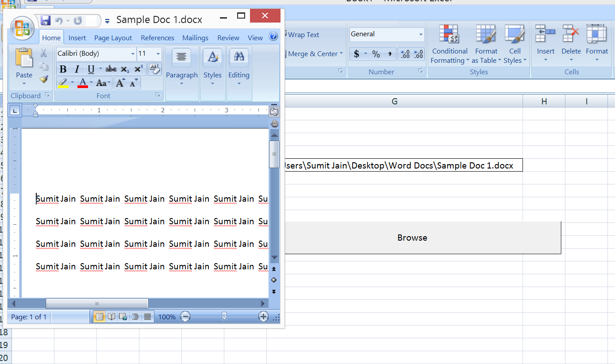This screenshot has width=615, height=364.
Task: Click Format as Table in Excel
Action: click(x=486, y=44)
